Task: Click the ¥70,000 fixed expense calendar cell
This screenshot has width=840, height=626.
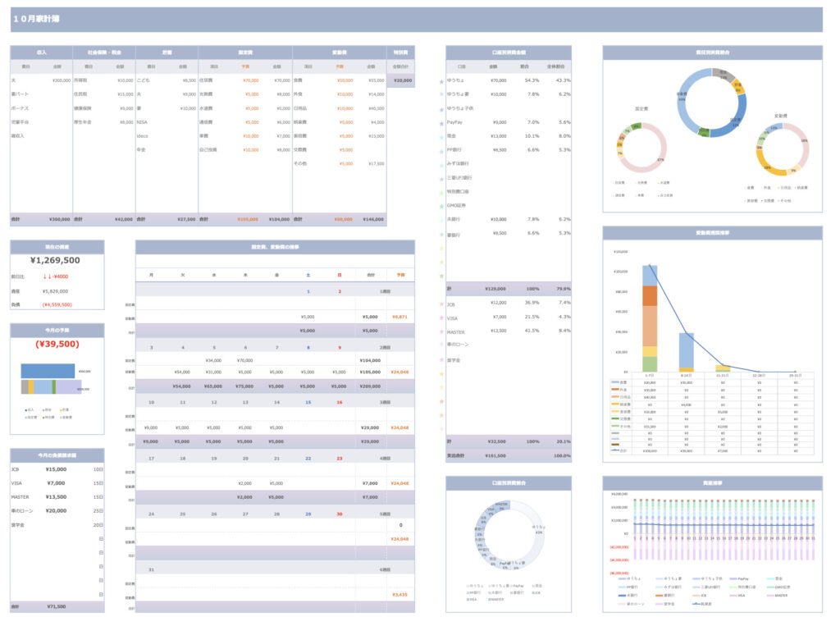Action: point(244,361)
